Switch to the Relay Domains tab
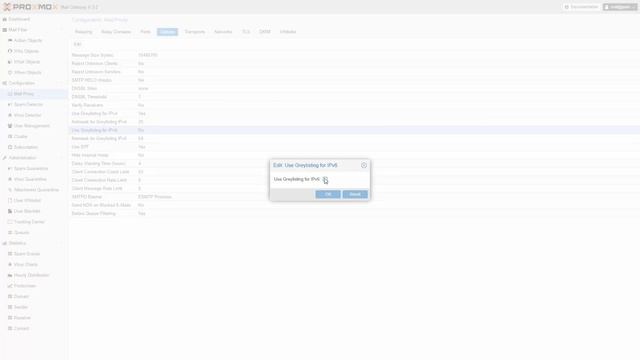 pyautogui.click(x=116, y=32)
